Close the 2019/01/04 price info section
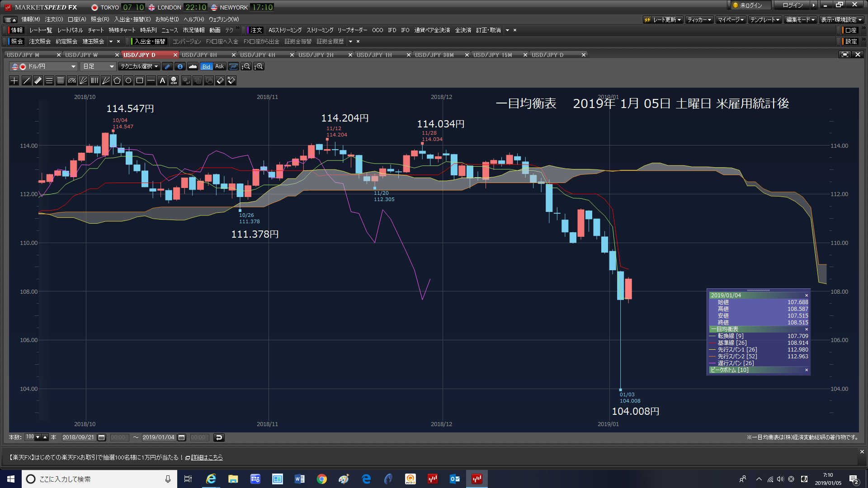This screenshot has height=488, width=868. (807, 296)
